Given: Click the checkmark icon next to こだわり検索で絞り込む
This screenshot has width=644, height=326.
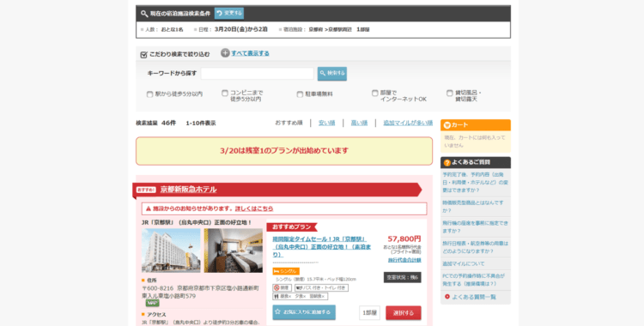Looking at the screenshot, I should (x=143, y=54).
